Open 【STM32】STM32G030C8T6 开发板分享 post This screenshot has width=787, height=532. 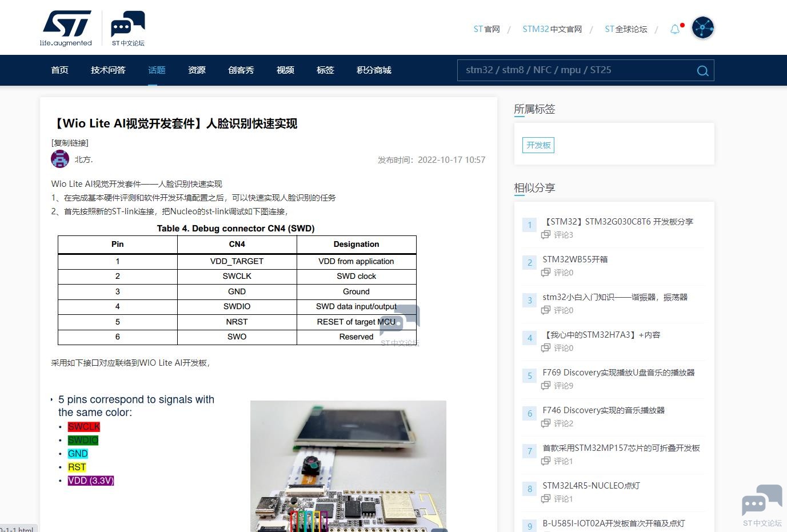tap(617, 222)
